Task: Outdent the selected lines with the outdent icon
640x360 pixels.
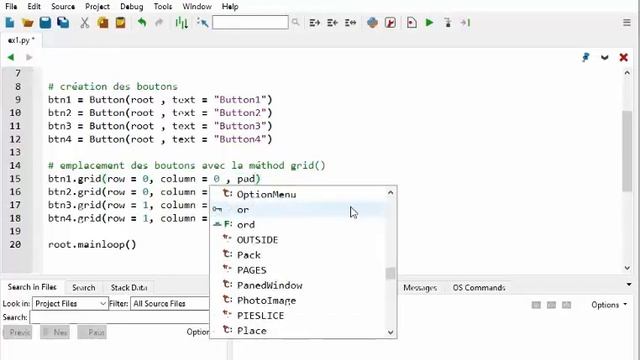Action: [x=332, y=23]
